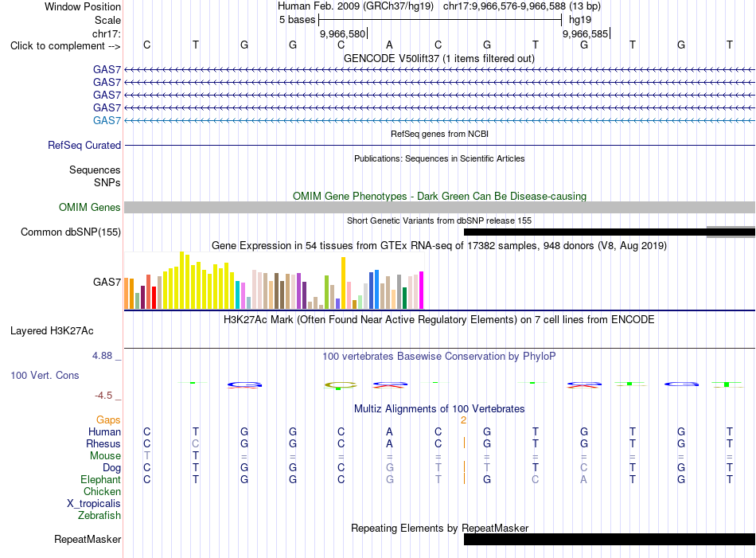Viewport: 756px width, 558px height.
Task: Click the lone 'A' base in Elephant row
Action: [584, 480]
